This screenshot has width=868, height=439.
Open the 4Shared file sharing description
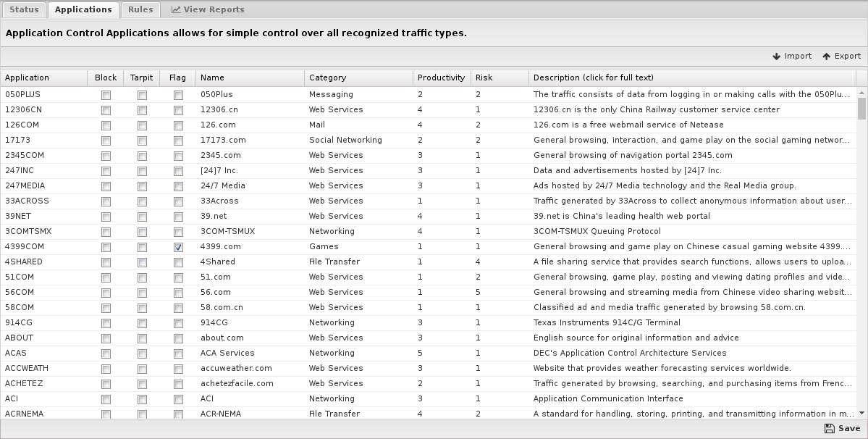click(691, 262)
